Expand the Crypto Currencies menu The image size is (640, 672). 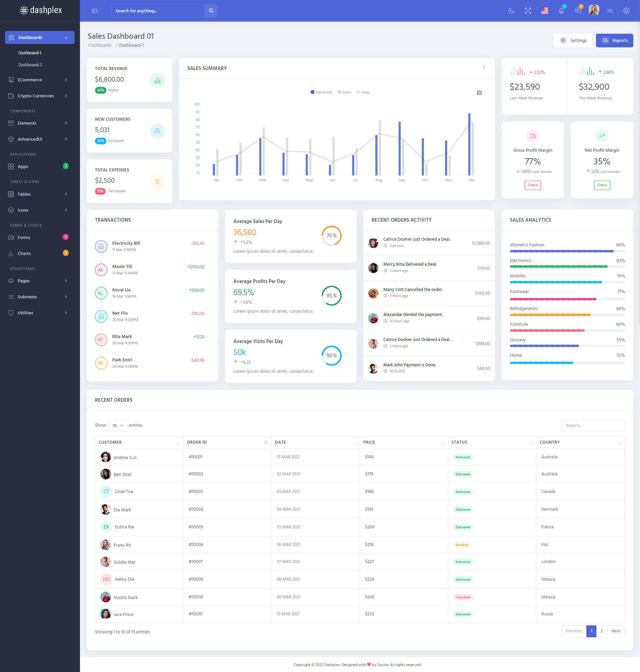[x=38, y=96]
